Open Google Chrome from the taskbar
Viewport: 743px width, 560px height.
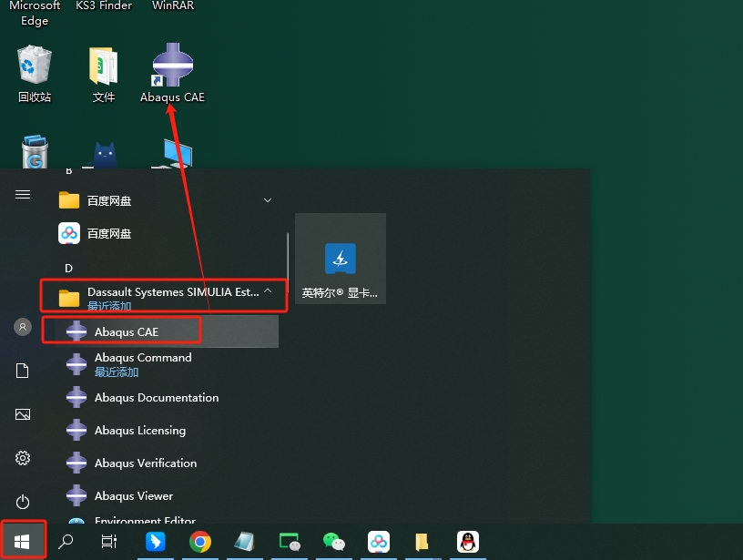point(200,542)
